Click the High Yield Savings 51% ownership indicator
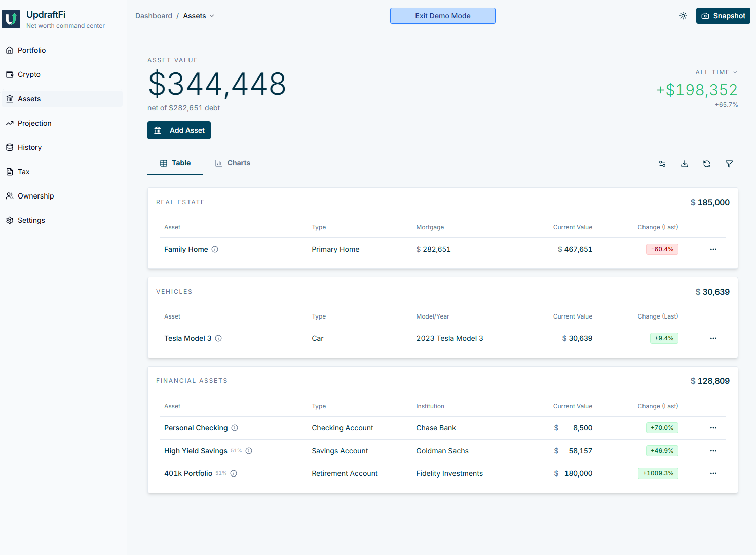 236,450
